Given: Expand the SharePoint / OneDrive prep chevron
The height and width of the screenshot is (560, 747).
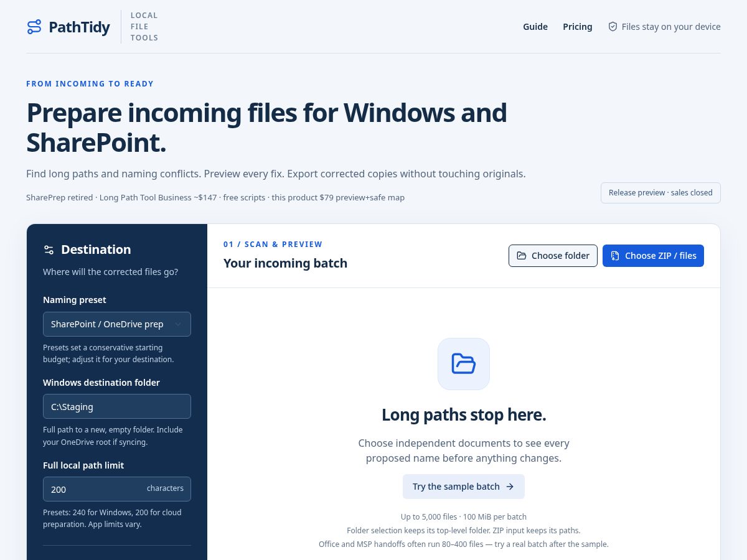Looking at the screenshot, I should tap(178, 324).
